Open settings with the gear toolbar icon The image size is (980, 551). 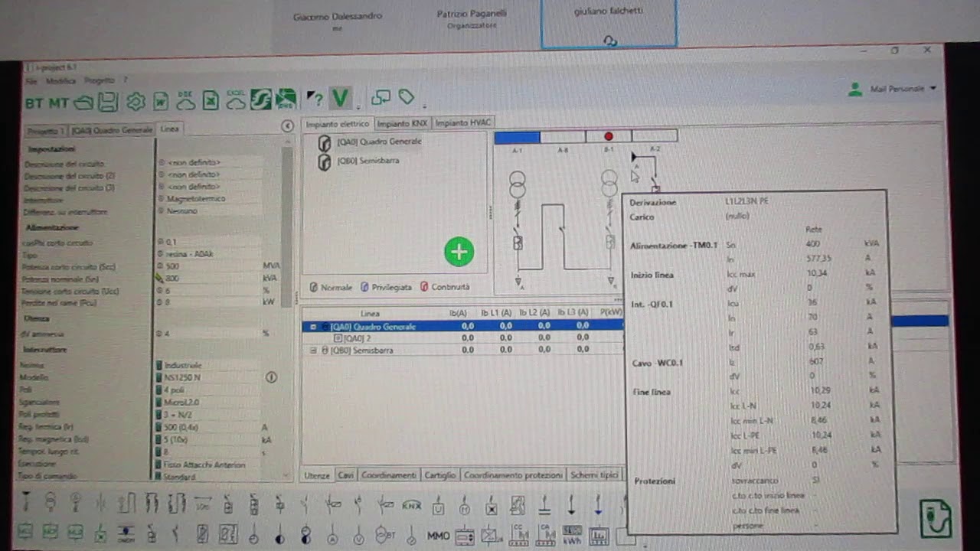click(136, 101)
